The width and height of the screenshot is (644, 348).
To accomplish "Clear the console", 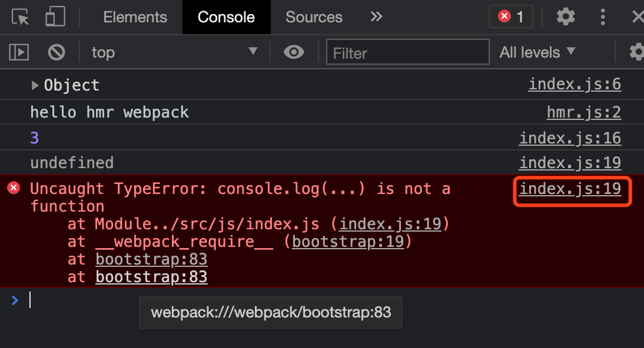I will pyautogui.click(x=57, y=52).
